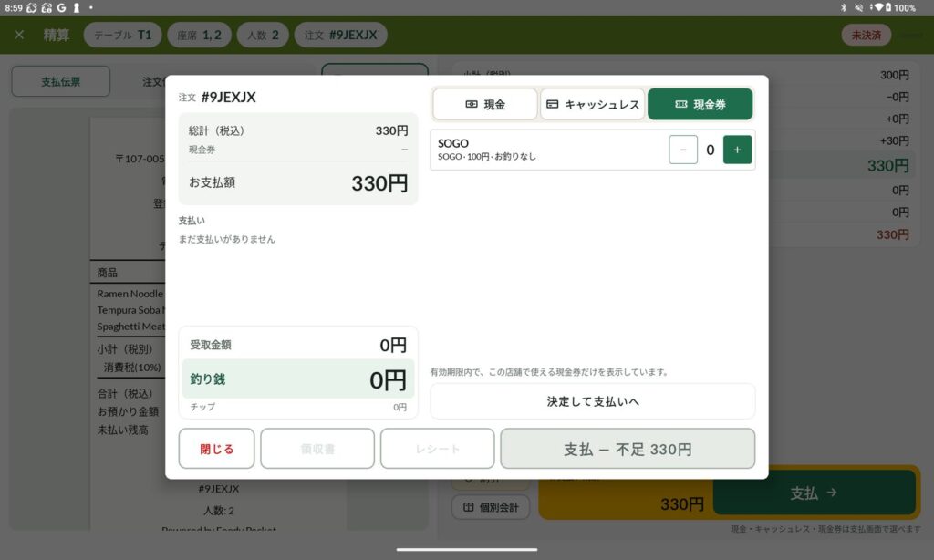This screenshot has height=560, width=934.
Task: Click the G icon in status bar
Action: 61,7
